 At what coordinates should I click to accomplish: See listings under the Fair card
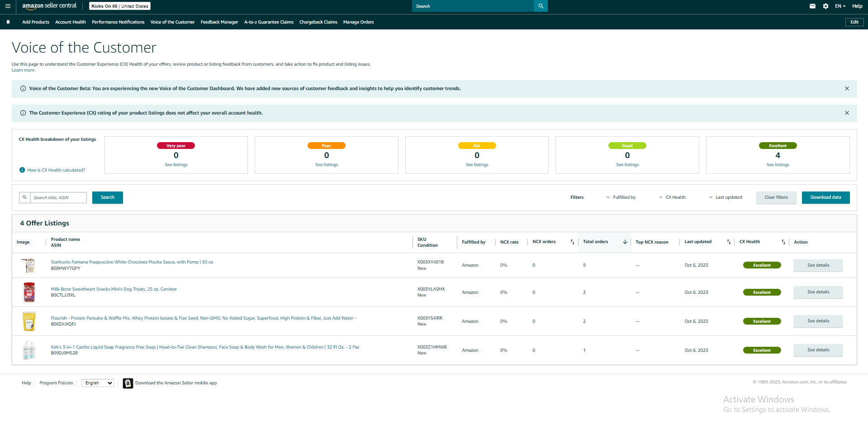pos(477,165)
